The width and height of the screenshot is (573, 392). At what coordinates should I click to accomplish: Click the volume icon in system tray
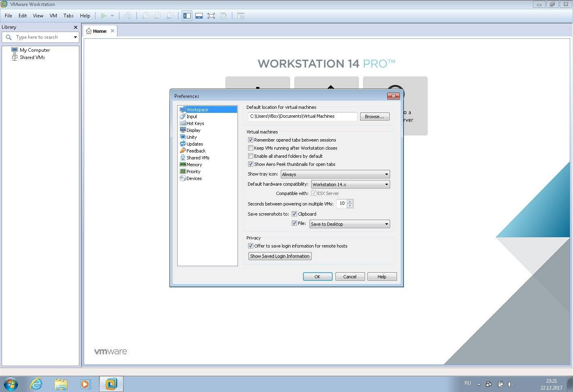point(511,384)
